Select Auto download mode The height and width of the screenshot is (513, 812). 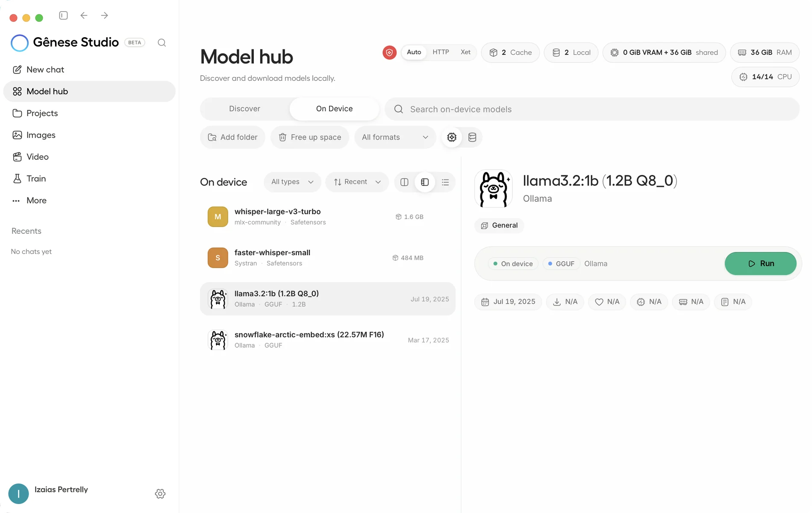tap(414, 52)
